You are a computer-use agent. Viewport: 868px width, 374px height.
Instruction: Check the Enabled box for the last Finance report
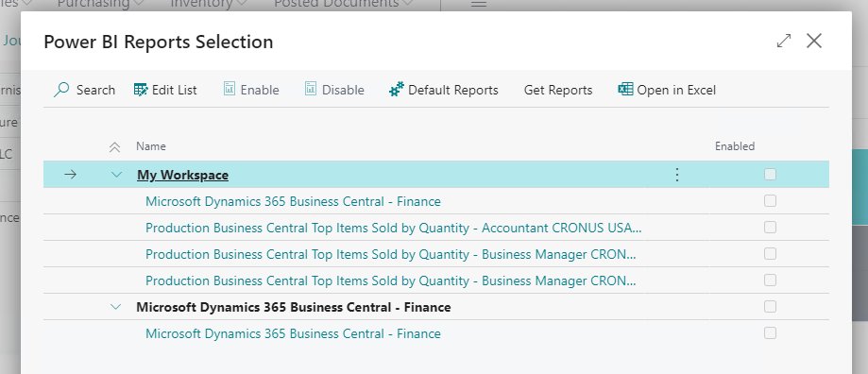(x=770, y=333)
